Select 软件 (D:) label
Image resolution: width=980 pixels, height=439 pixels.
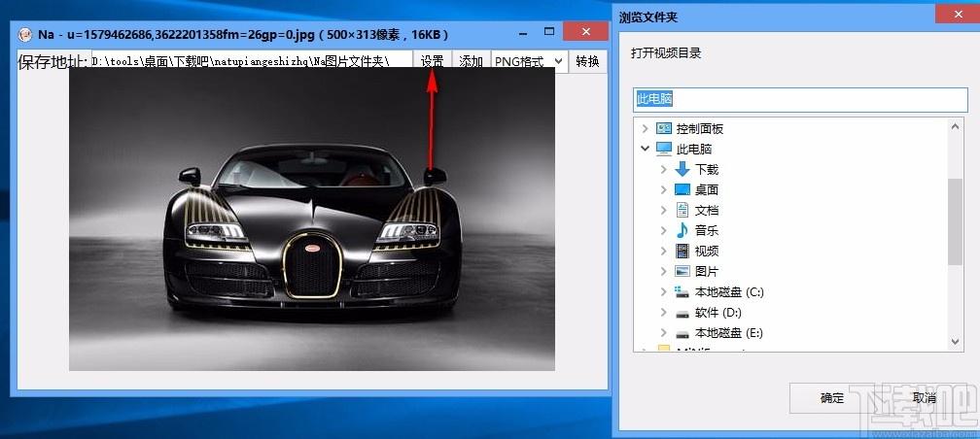click(718, 312)
